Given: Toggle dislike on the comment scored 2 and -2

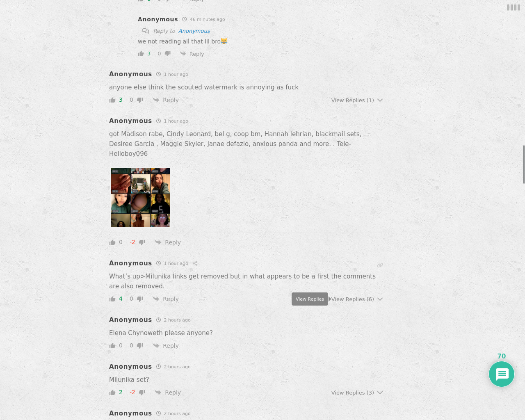Looking at the screenshot, I should [x=142, y=393].
